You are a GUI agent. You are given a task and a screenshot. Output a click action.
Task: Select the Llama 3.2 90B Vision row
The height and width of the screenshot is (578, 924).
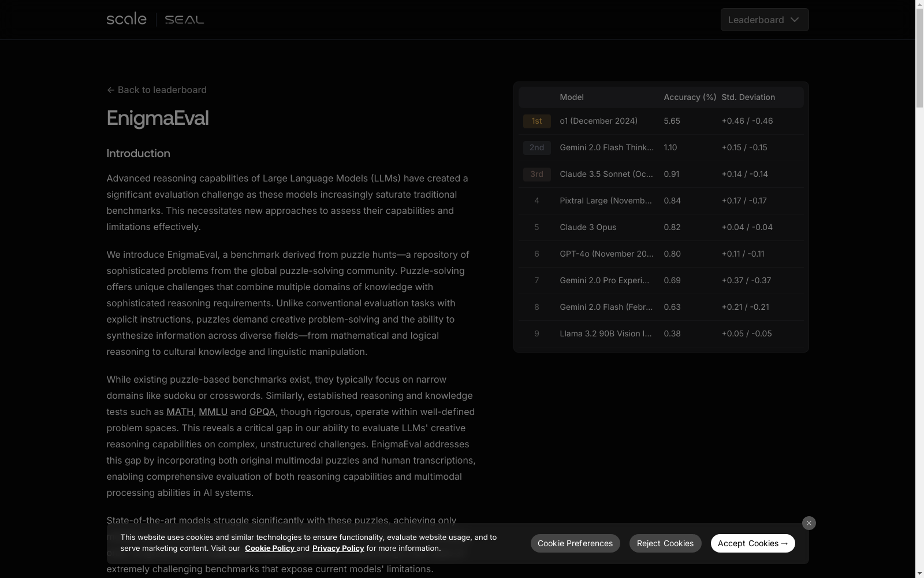(661, 334)
